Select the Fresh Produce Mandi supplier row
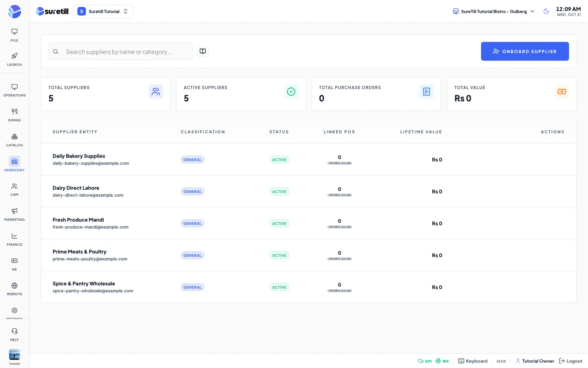The image size is (588, 368). click(308, 223)
